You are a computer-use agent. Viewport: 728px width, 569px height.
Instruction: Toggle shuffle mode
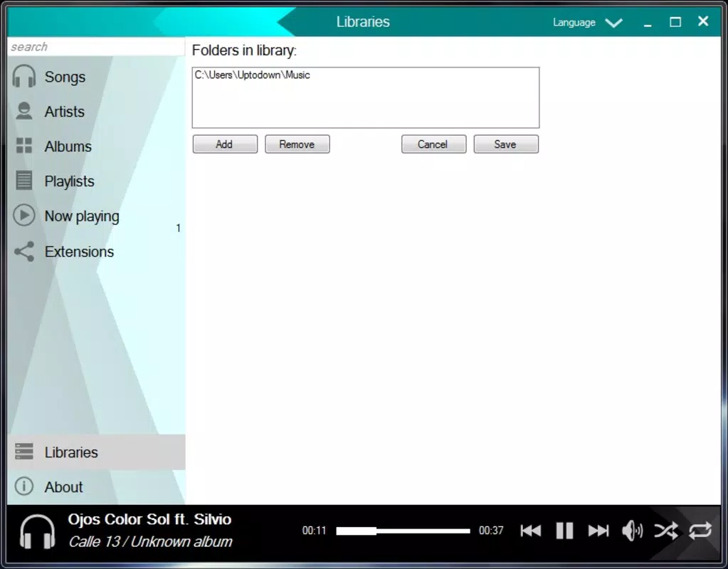coord(666,531)
